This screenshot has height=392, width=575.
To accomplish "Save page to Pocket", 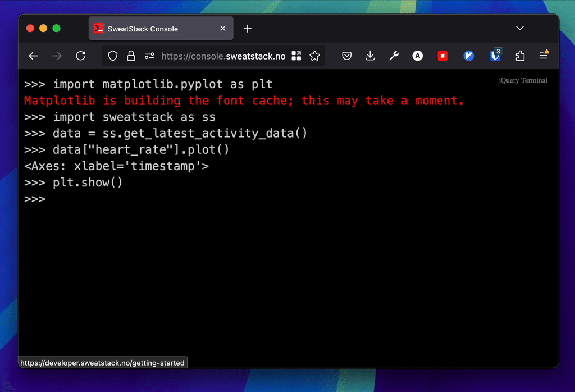I will [346, 56].
